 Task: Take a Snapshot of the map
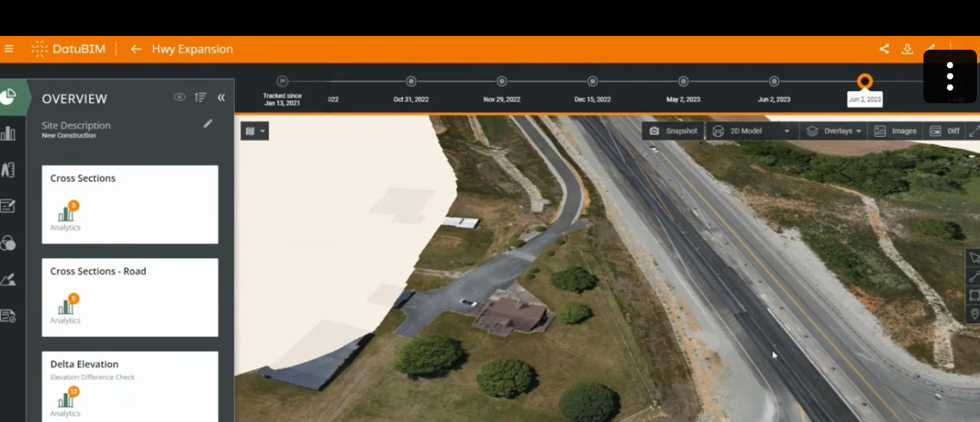click(x=673, y=131)
